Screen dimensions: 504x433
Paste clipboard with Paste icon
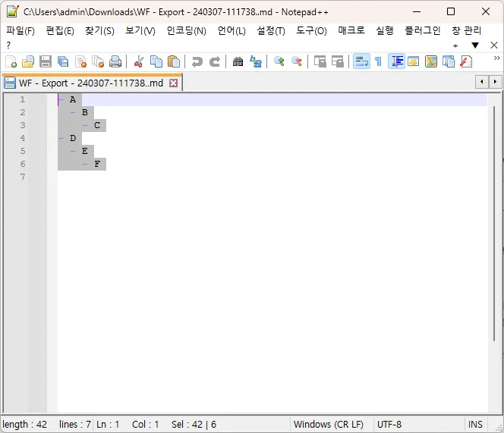[174, 61]
